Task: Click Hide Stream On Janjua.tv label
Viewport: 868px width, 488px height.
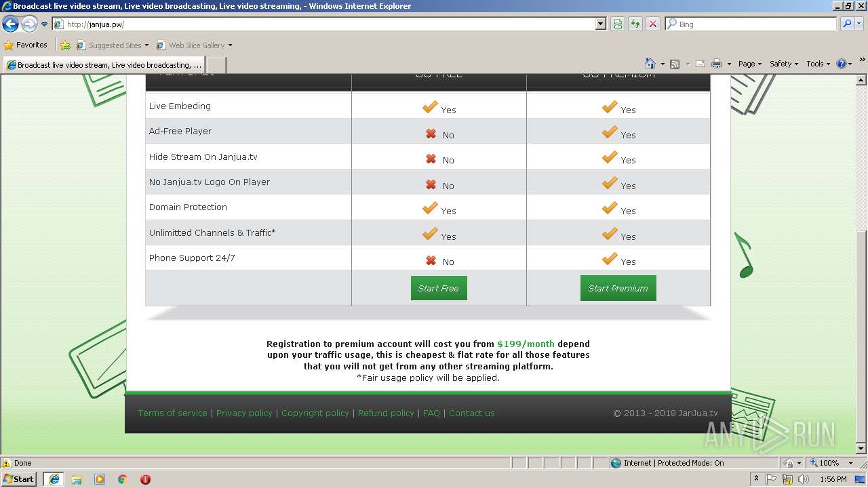Action: pos(203,157)
